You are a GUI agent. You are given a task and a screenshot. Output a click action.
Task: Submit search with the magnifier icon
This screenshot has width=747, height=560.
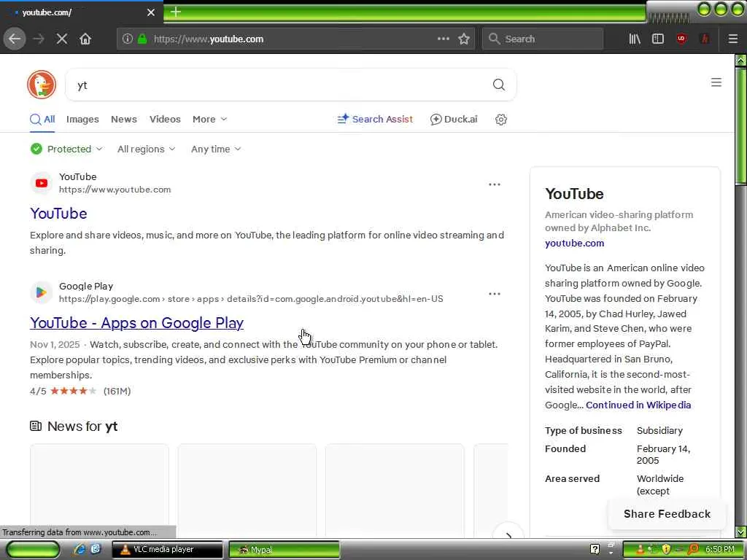click(499, 85)
